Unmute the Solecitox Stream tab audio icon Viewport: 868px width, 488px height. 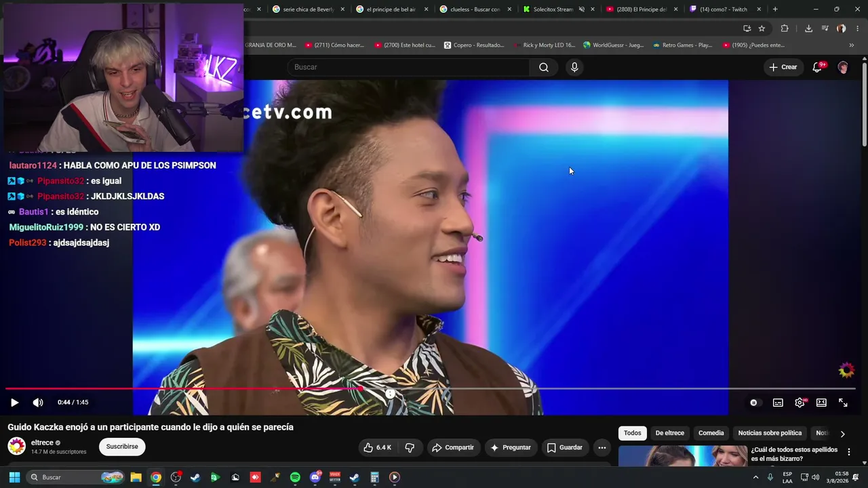[x=581, y=9]
